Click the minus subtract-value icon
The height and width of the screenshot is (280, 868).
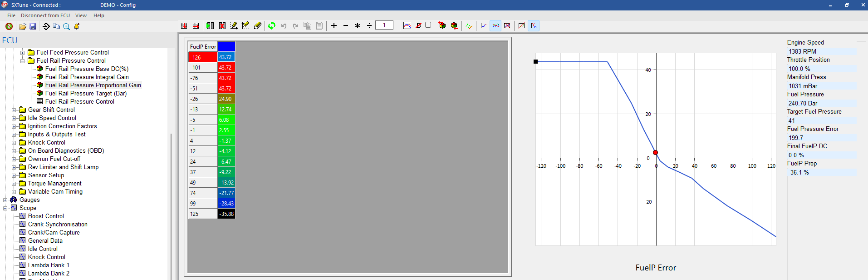(346, 26)
